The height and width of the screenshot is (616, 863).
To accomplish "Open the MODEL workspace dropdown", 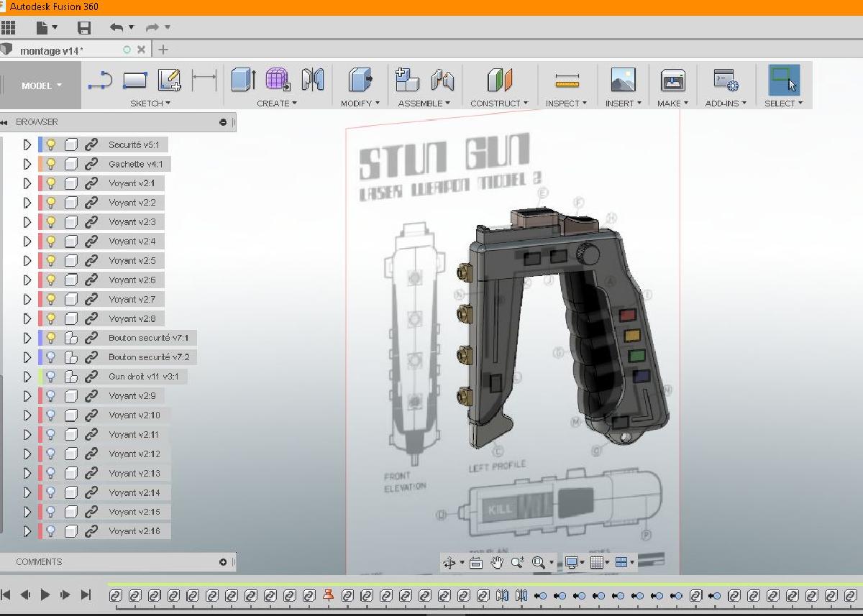I will click(x=41, y=86).
